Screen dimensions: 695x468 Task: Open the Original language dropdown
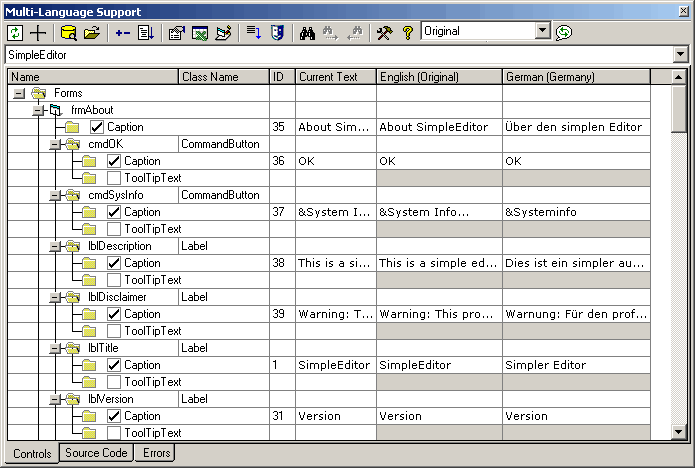point(543,32)
